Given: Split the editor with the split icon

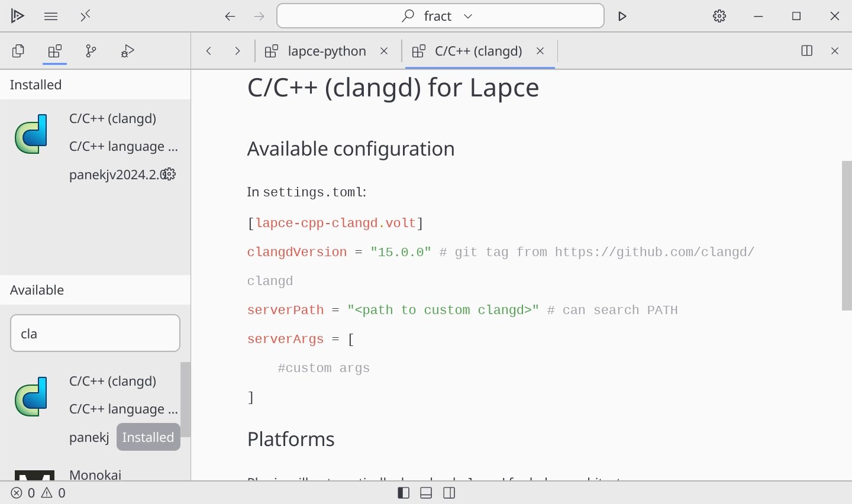Looking at the screenshot, I should (806, 51).
